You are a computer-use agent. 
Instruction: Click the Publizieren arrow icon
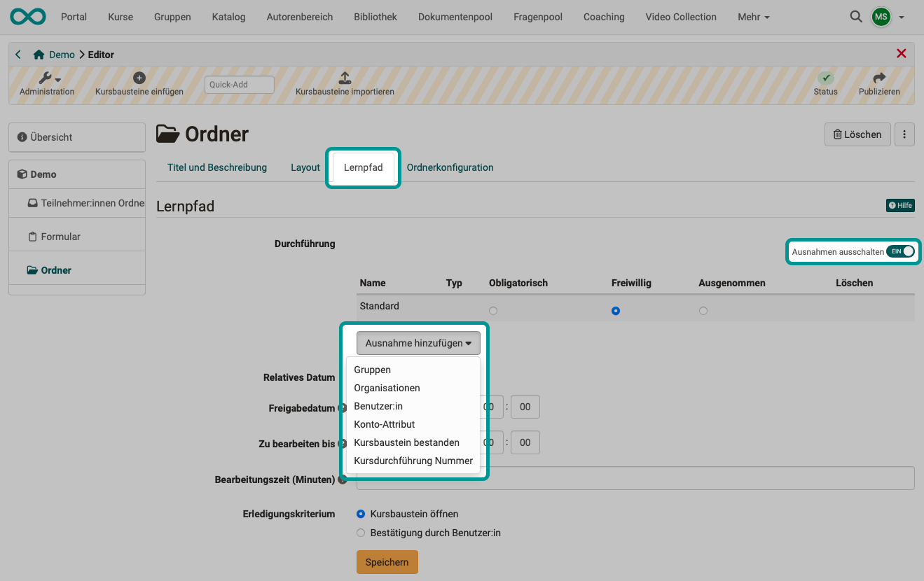tap(879, 78)
